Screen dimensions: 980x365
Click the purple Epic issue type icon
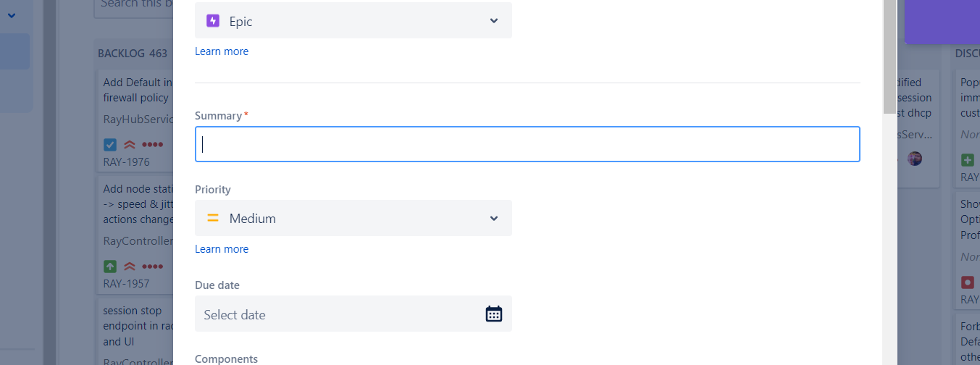pos(212,21)
